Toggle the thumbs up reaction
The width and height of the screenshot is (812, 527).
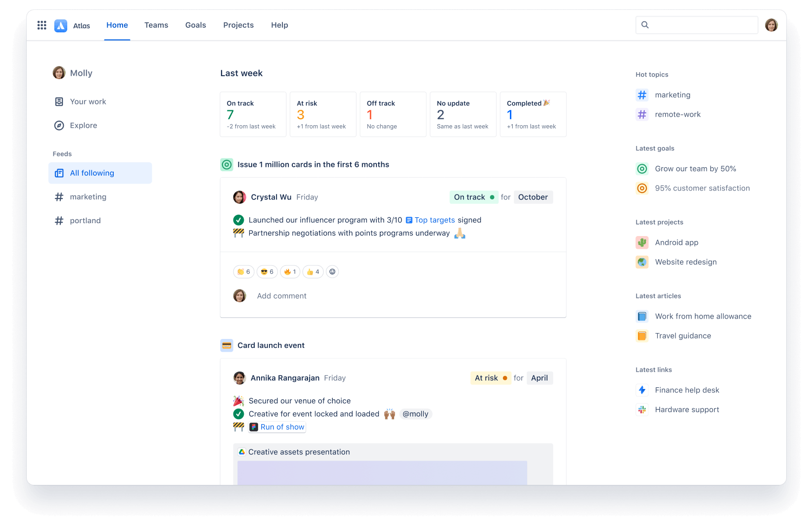313,272
